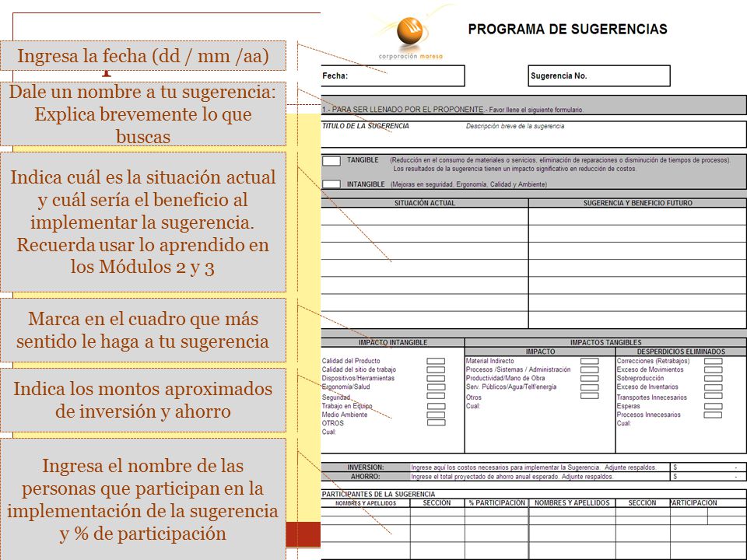Check the Correcciones (Retrabajos) box

coord(714,361)
